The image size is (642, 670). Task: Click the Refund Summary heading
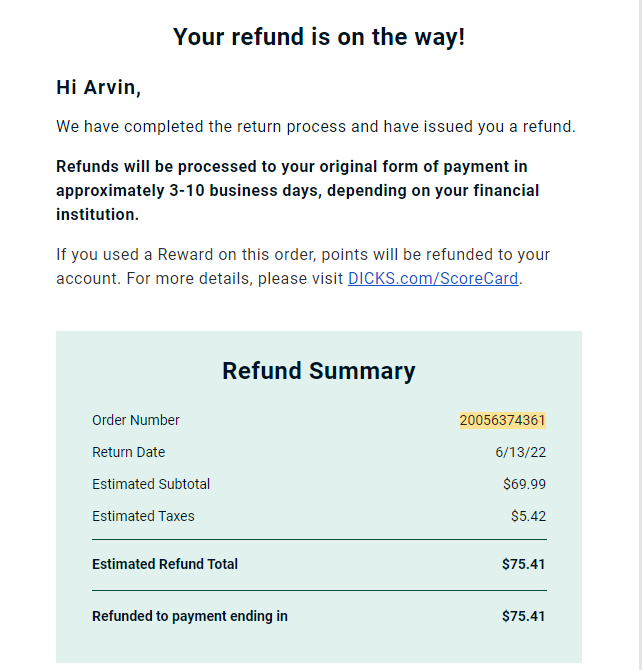click(x=319, y=370)
